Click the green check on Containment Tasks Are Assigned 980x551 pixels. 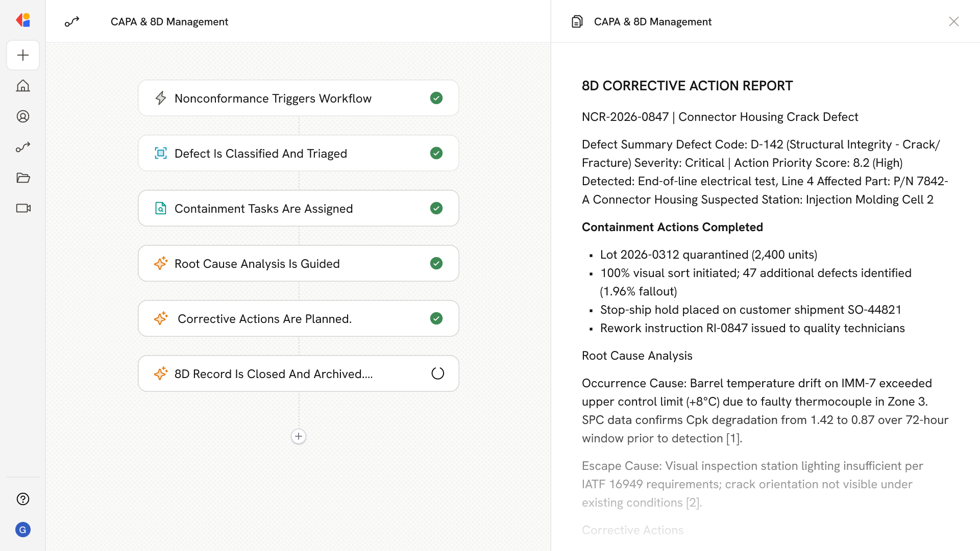(436, 208)
